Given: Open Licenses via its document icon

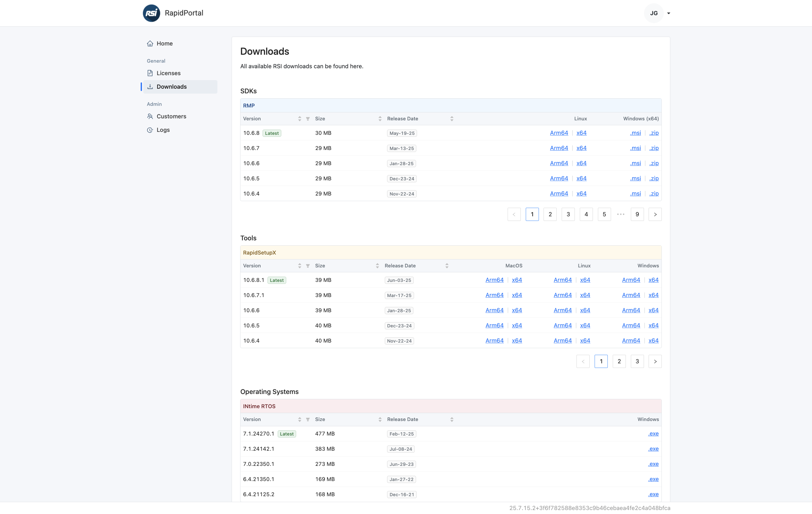Looking at the screenshot, I should click(150, 73).
